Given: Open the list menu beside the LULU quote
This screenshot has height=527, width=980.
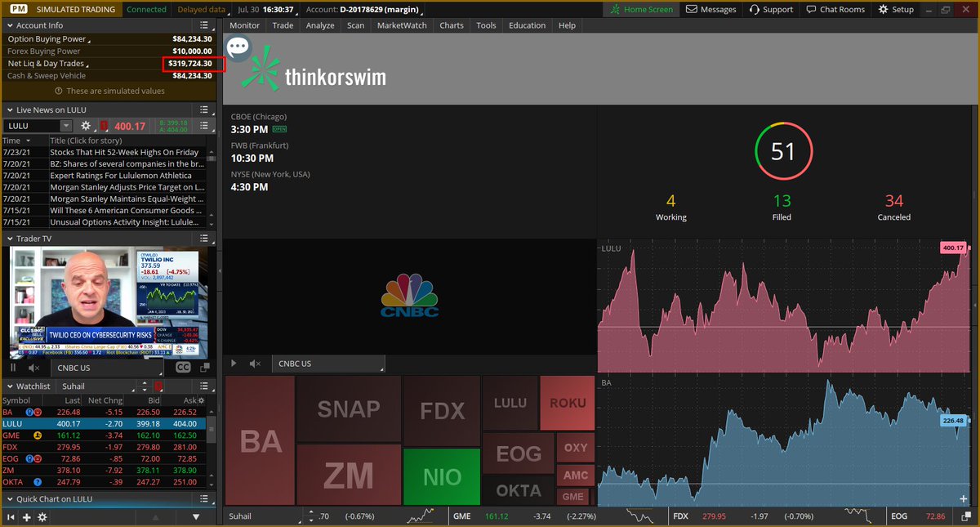Looking at the screenshot, I should pyautogui.click(x=204, y=126).
